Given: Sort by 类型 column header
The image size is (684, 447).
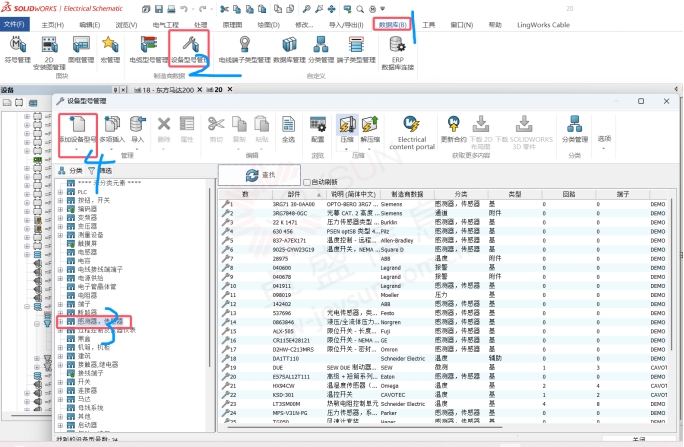Looking at the screenshot, I should pyautogui.click(x=515, y=194).
